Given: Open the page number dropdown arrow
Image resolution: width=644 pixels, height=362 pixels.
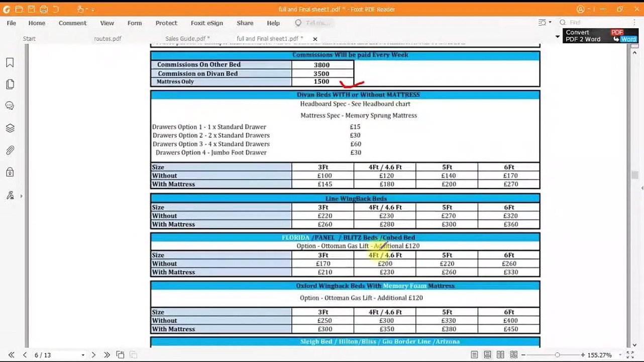Looking at the screenshot, I should [83, 355].
